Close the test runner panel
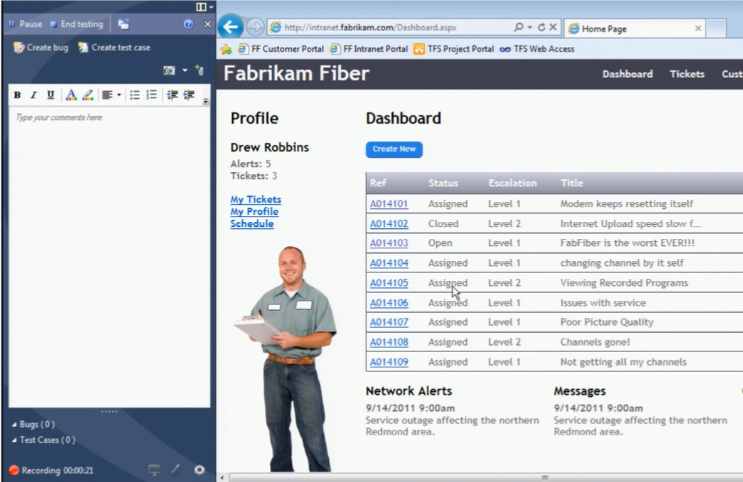Screen dimensions: 743x482 pos(207,24)
